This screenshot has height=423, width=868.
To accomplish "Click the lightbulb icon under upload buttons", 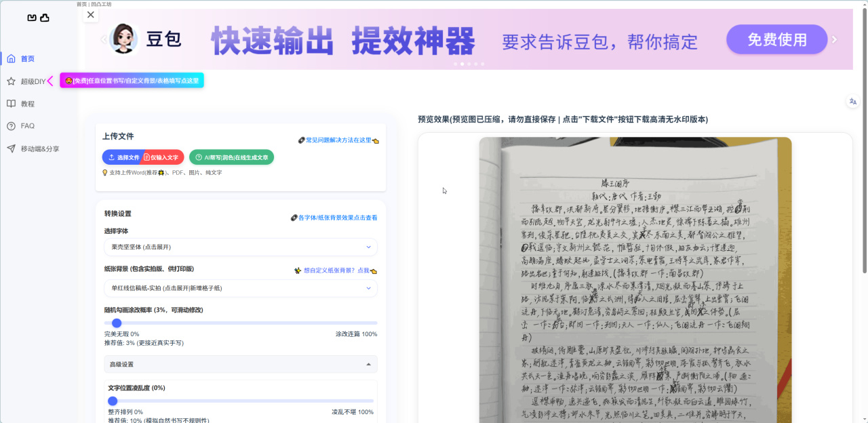I will click(x=105, y=173).
